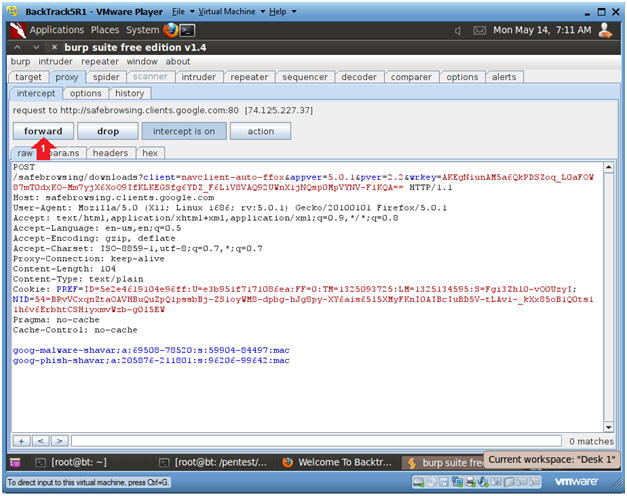Viewport: 627px width, 496px height.
Task: Click the goog-malware-shavar body line
Action: pyautogui.click(x=151, y=350)
